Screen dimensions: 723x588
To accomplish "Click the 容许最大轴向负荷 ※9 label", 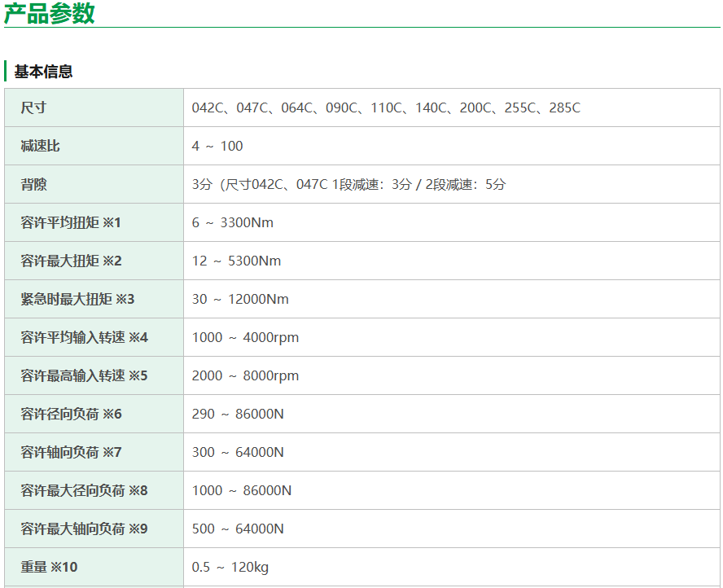I will [x=84, y=529].
